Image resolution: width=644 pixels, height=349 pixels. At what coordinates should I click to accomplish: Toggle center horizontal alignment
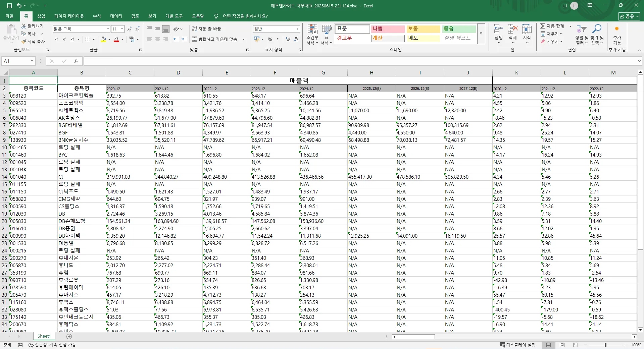tap(158, 39)
